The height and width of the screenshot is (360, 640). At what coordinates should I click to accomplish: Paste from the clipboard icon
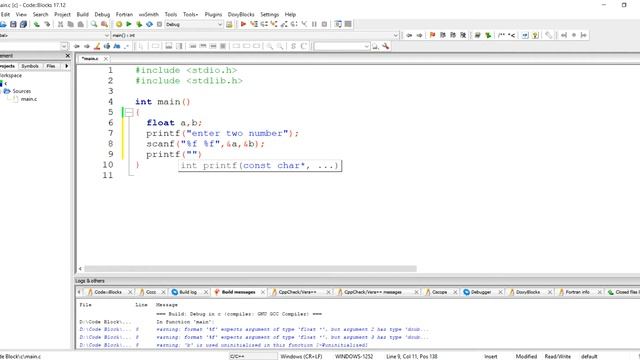(81, 24)
